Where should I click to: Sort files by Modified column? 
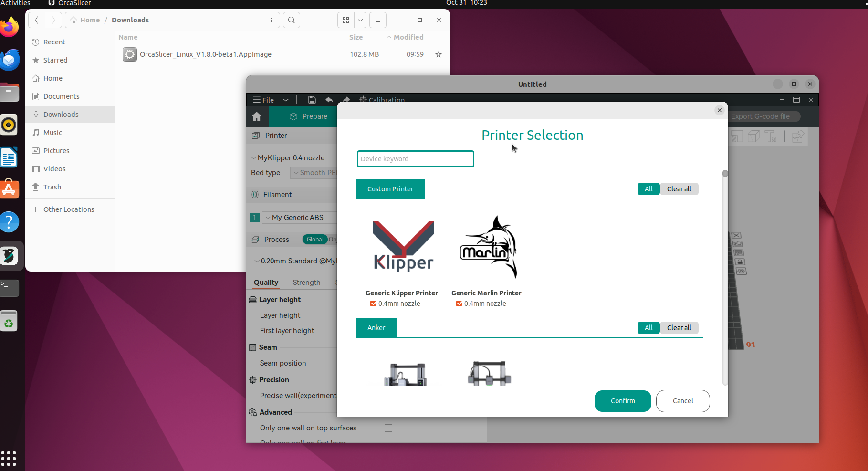[x=405, y=37]
